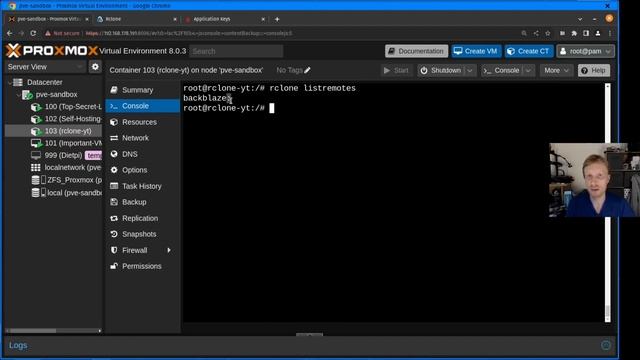
Task: Open the Summary panel
Action: point(138,90)
